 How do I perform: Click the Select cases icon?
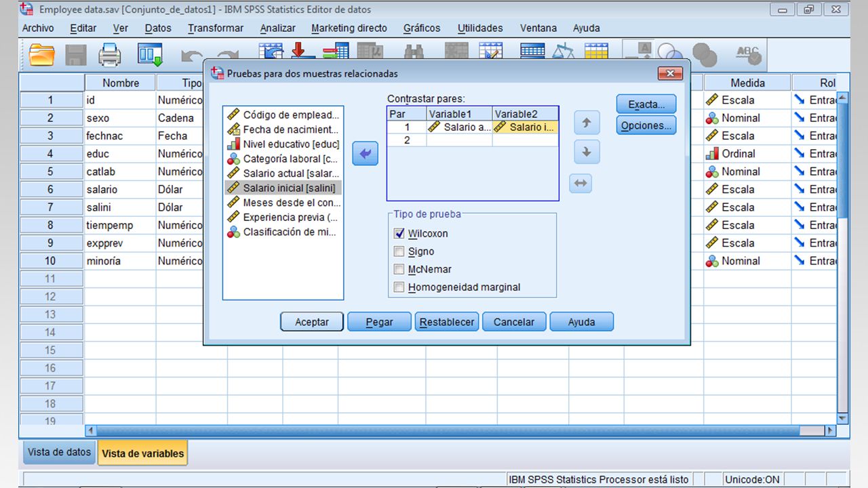[x=597, y=52]
